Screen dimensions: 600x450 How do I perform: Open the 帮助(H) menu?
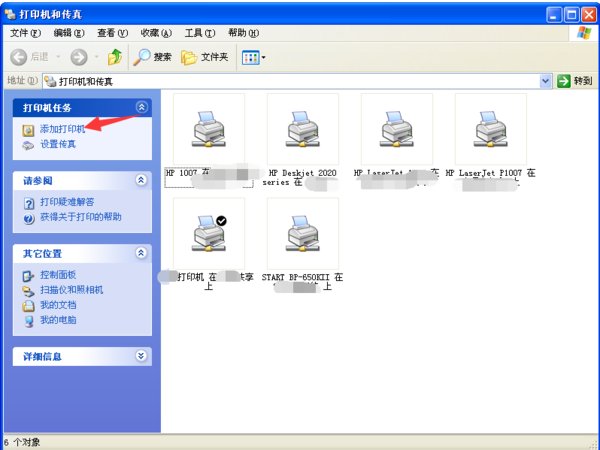(x=243, y=33)
